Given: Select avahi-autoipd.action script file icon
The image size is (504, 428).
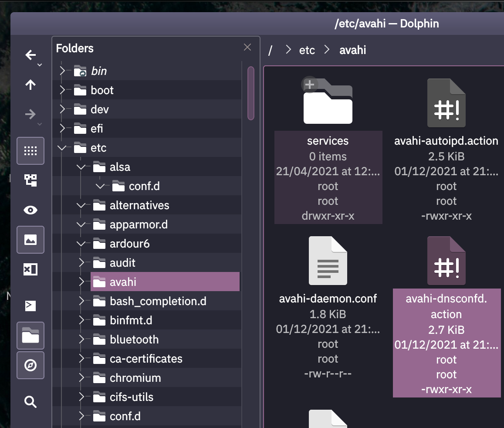Looking at the screenshot, I should (446, 103).
